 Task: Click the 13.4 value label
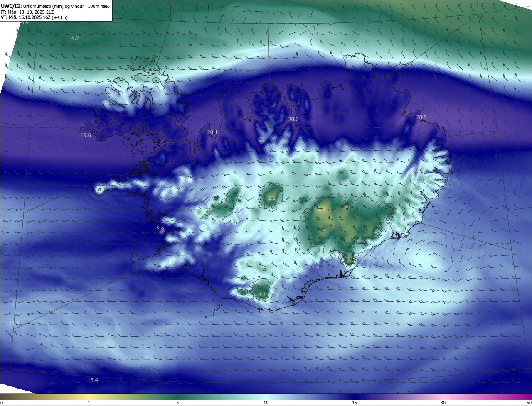(x=314, y=268)
